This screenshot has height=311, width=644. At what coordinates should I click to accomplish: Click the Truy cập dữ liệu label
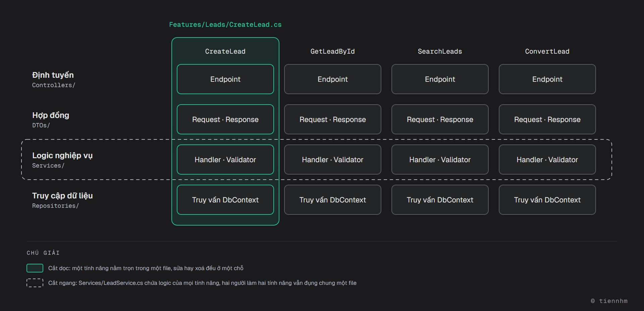pos(62,196)
